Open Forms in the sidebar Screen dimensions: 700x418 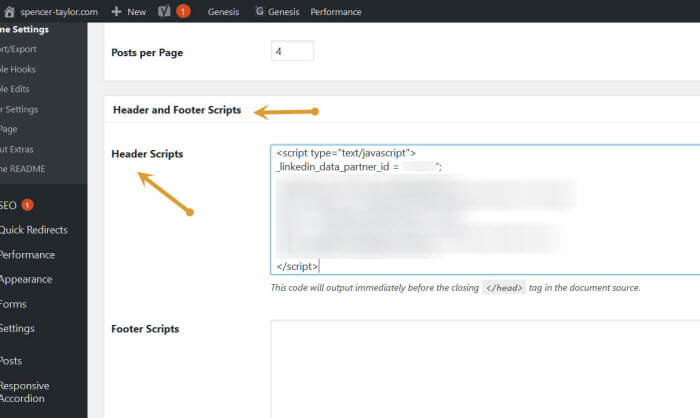click(13, 304)
